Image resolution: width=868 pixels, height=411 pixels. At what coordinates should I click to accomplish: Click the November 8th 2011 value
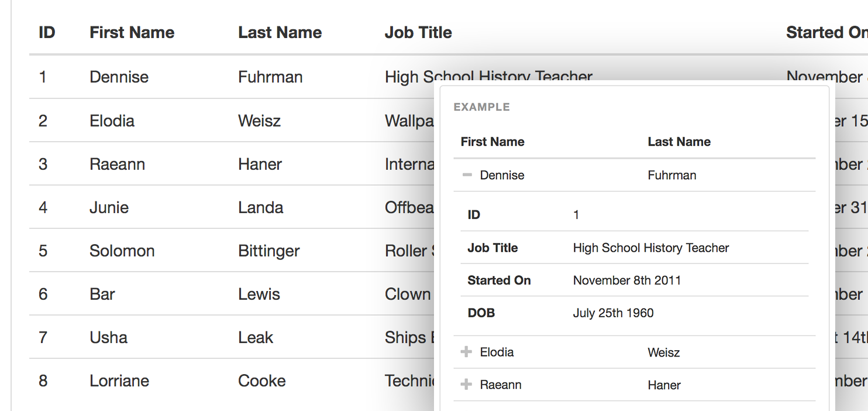pos(627,280)
